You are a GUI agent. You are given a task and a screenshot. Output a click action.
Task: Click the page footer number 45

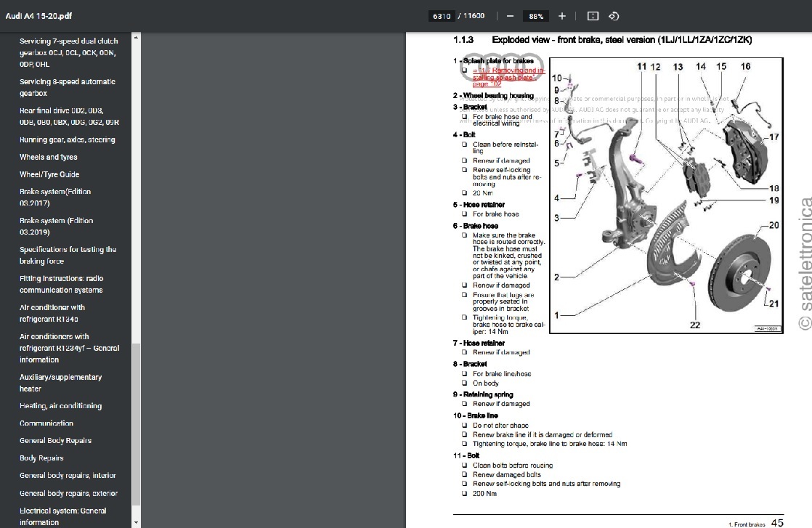(x=777, y=523)
